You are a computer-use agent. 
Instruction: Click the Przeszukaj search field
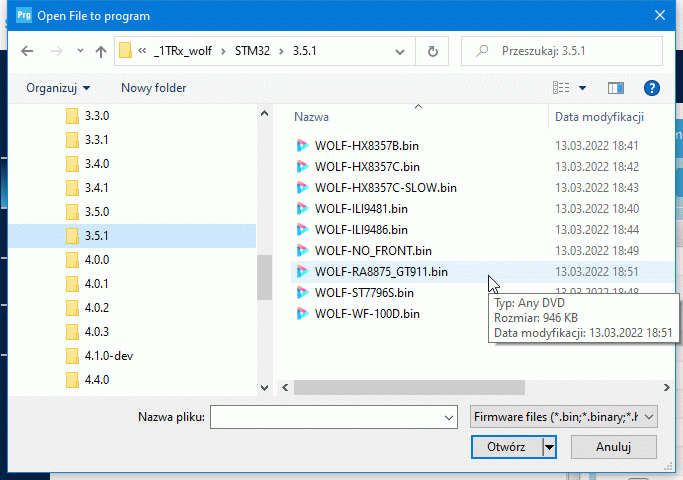[x=575, y=51]
